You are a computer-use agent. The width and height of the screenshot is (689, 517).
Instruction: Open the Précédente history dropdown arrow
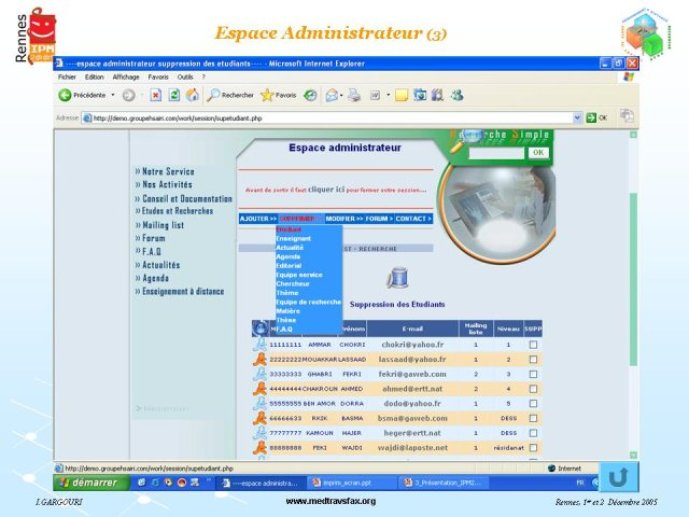pos(113,95)
